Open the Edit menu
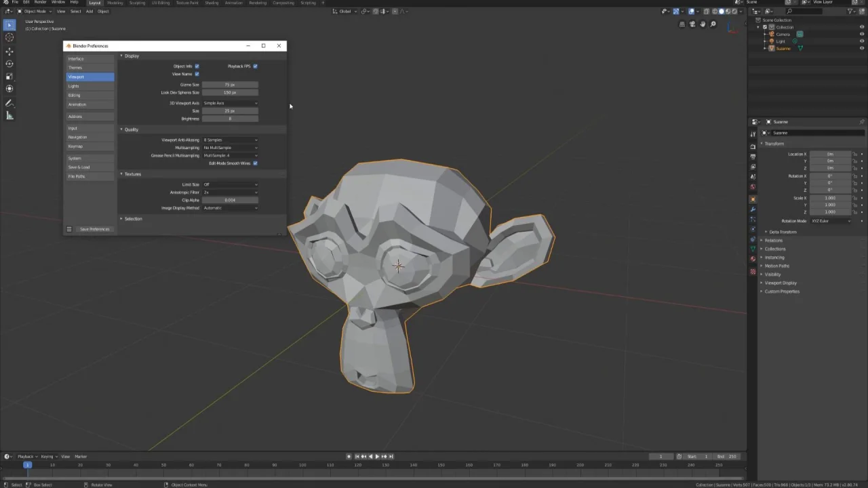The height and width of the screenshot is (488, 868). pos(26,2)
